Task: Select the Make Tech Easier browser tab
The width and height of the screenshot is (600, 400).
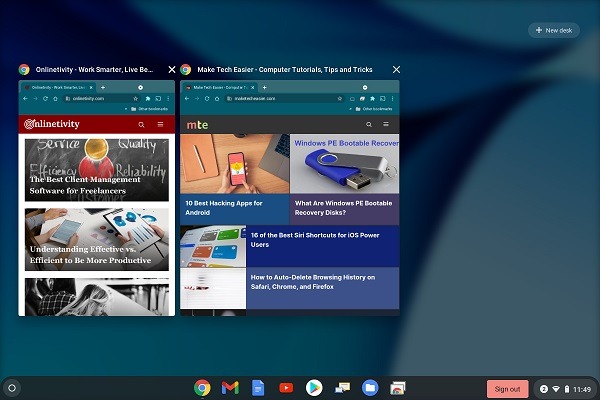Action: coord(220,88)
